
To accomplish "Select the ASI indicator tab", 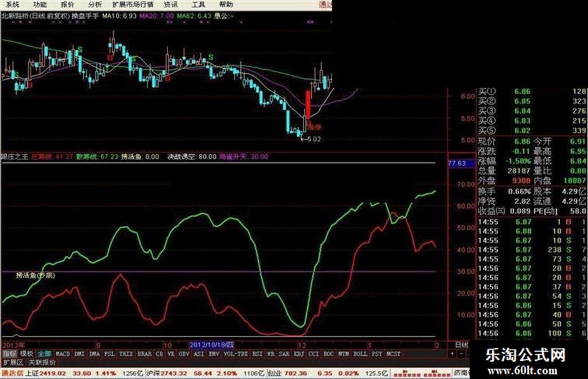I will click(199, 354).
